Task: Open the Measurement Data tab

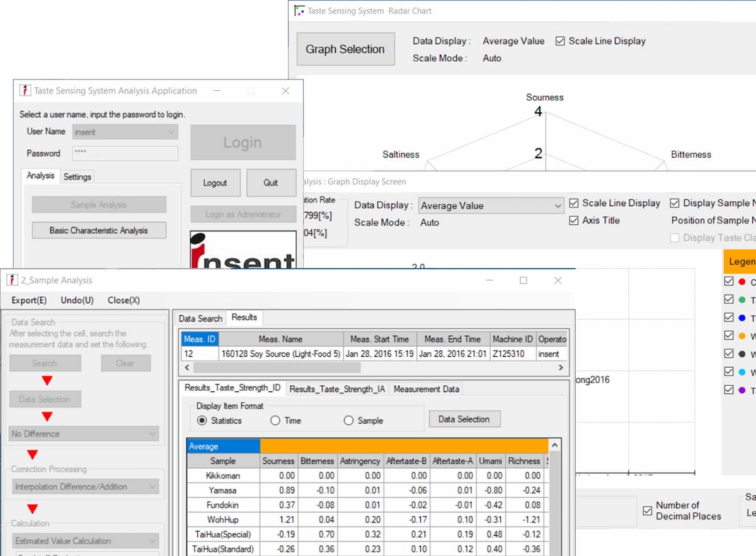Action: tap(427, 389)
